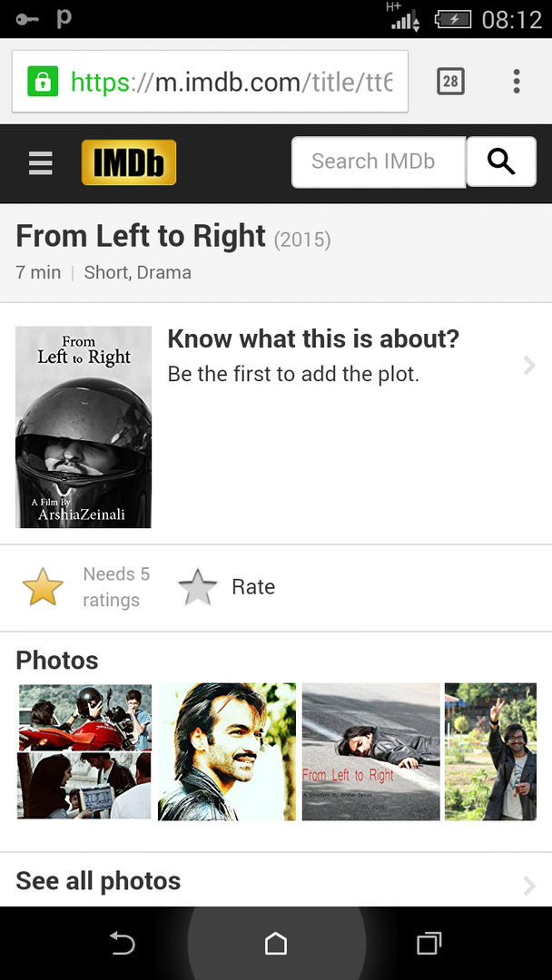Tap the green padlock security icon

point(43,82)
